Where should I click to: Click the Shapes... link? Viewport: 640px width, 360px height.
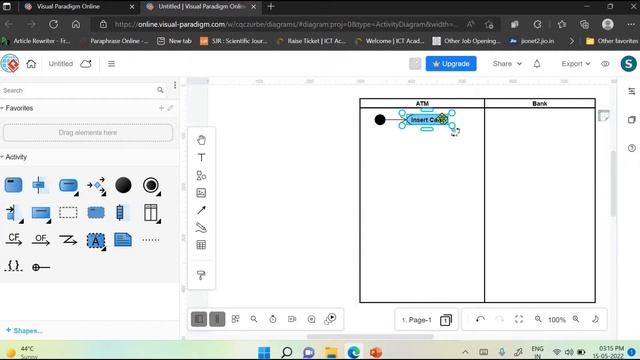pyautogui.click(x=24, y=331)
